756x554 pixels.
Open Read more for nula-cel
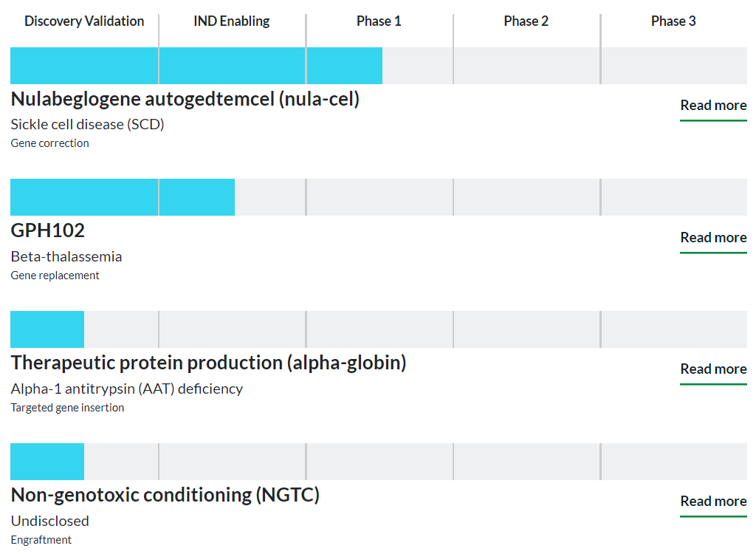[x=713, y=106]
